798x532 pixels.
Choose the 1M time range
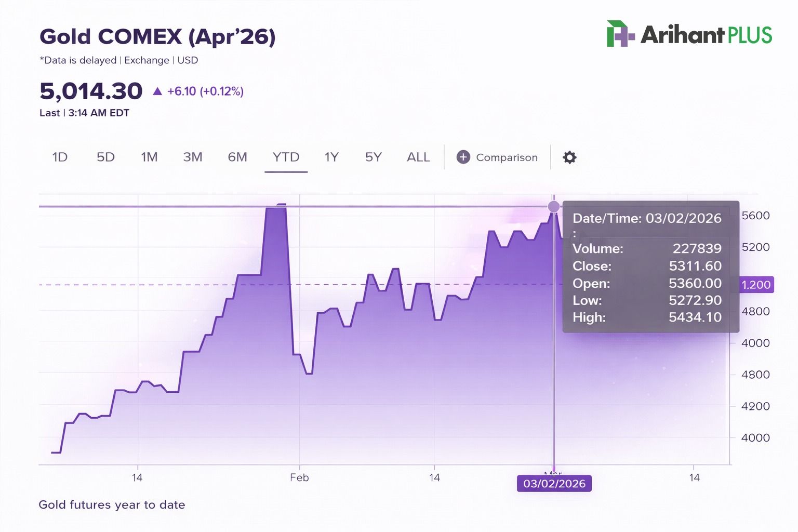coord(149,157)
